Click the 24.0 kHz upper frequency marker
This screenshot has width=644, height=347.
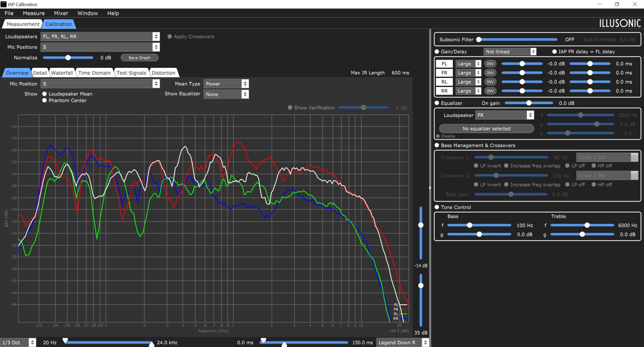[152, 344]
